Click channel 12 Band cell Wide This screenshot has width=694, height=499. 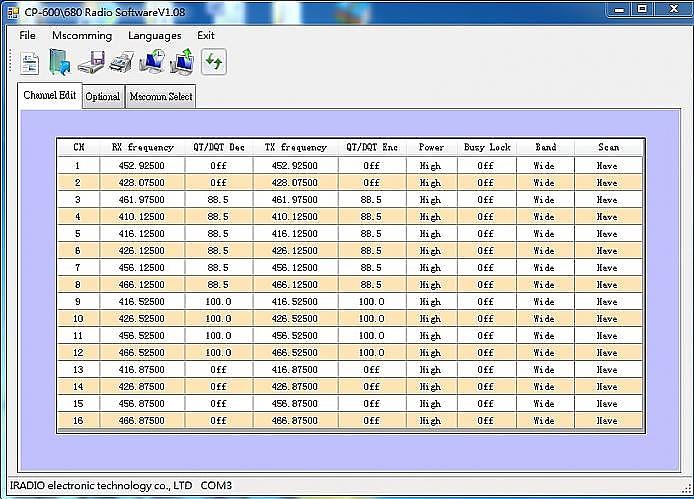click(x=545, y=352)
